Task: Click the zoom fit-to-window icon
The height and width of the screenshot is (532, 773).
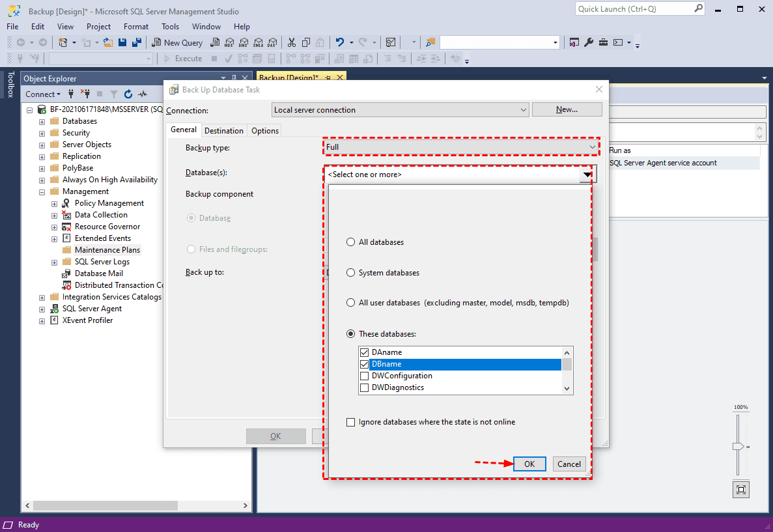Action: click(740, 489)
